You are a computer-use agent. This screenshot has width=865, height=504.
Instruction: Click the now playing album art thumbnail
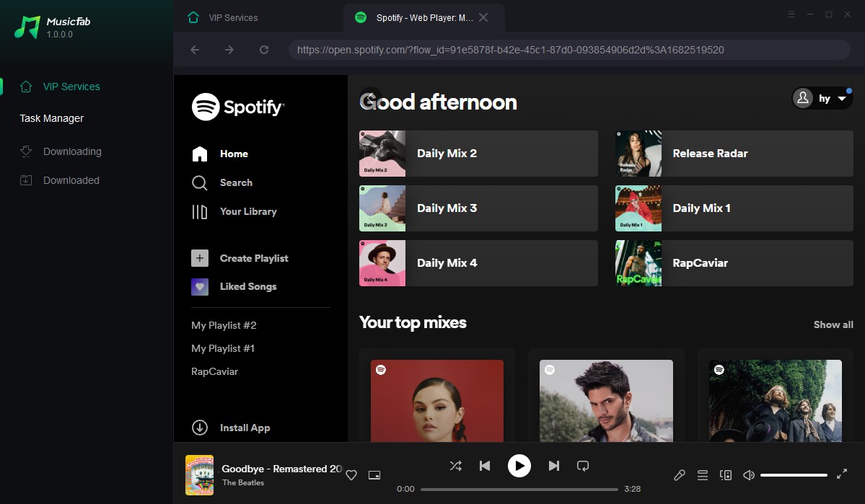199,474
